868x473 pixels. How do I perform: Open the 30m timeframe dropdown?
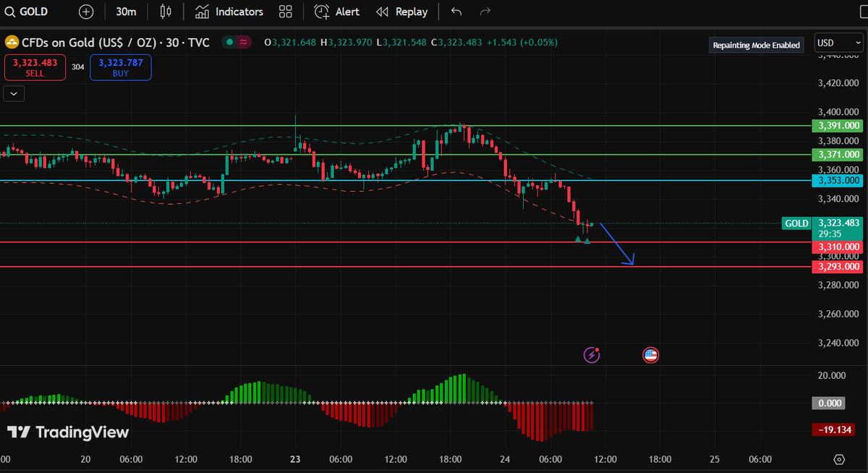tap(127, 12)
